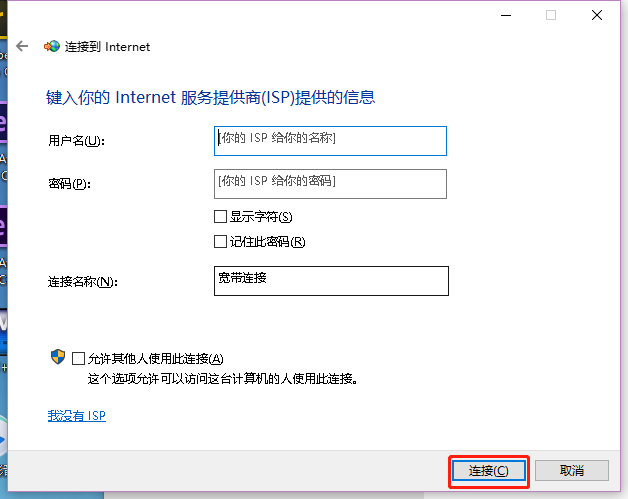Enable the 显示字符(S) checkbox
This screenshot has width=628, height=499.
(220, 217)
